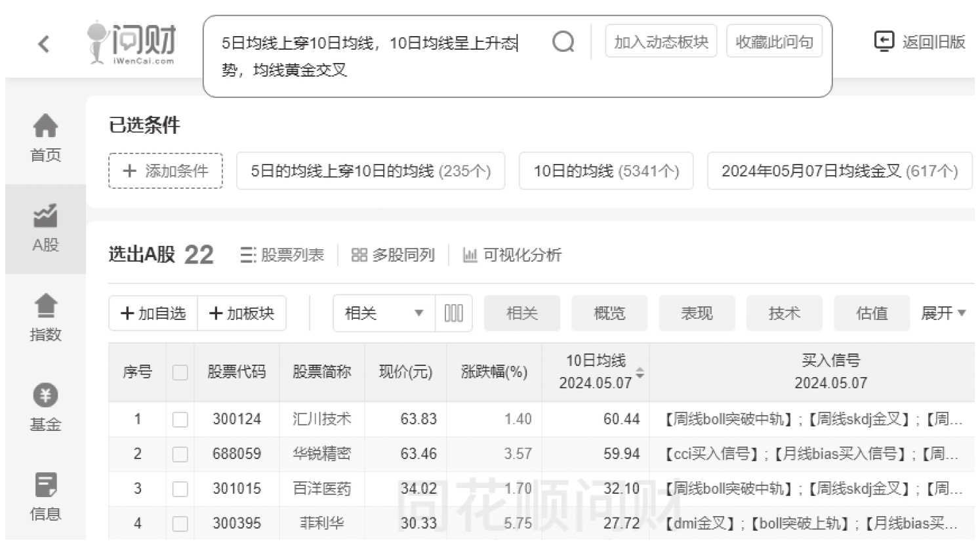Screen dimensions: 980x545
Task: Go back with the left arrow icon
Action: pyautogui.click(x=44, y=44)
